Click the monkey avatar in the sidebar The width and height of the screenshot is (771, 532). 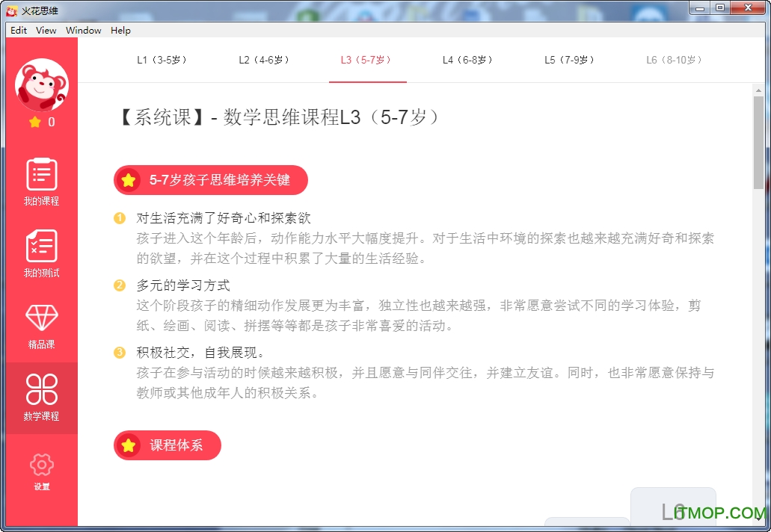point(41,84)
